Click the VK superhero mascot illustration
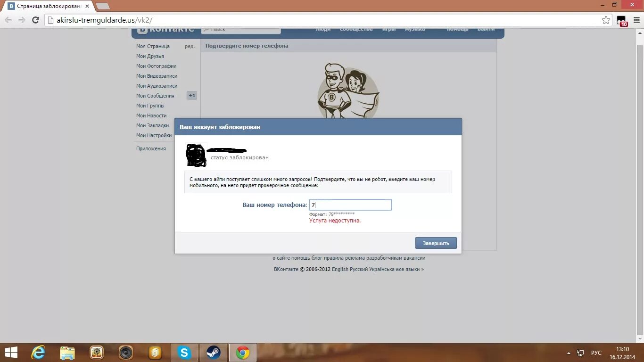 [x=348, y=90]
